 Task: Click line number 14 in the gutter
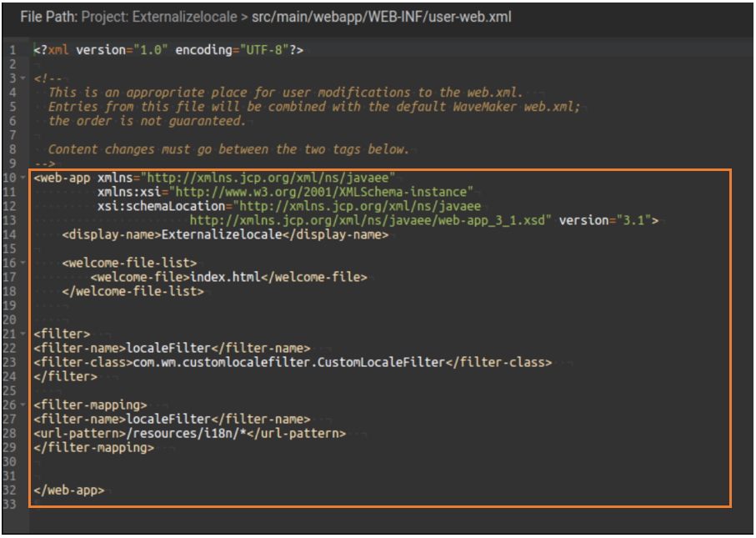click(13, 234)
